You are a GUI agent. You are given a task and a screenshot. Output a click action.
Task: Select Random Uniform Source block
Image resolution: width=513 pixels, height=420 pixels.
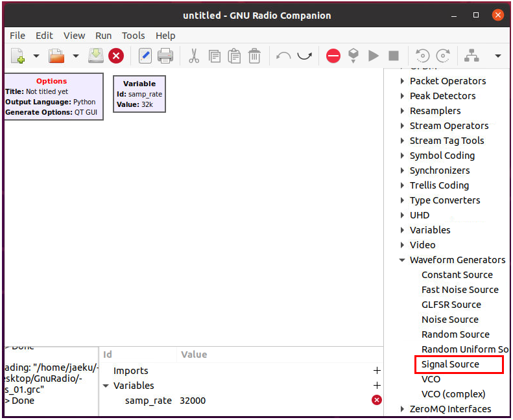[x=465, y=349]
